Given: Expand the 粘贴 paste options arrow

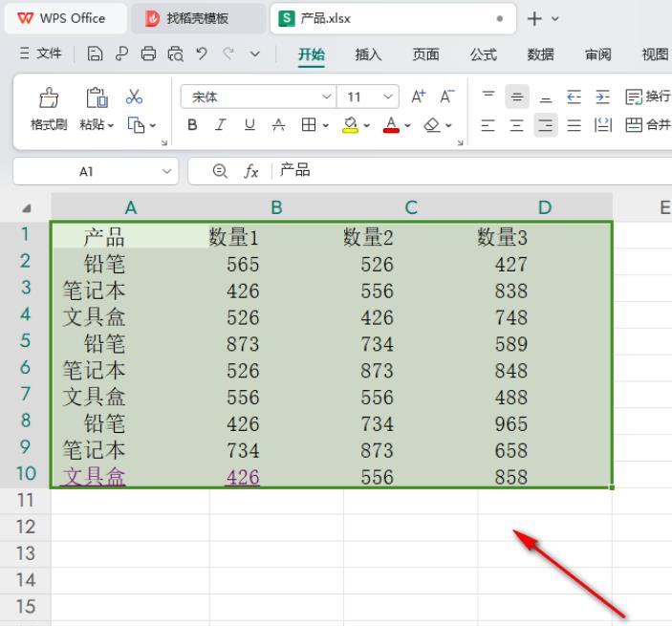Looking at the screenshot, I should tap(111, 125).
